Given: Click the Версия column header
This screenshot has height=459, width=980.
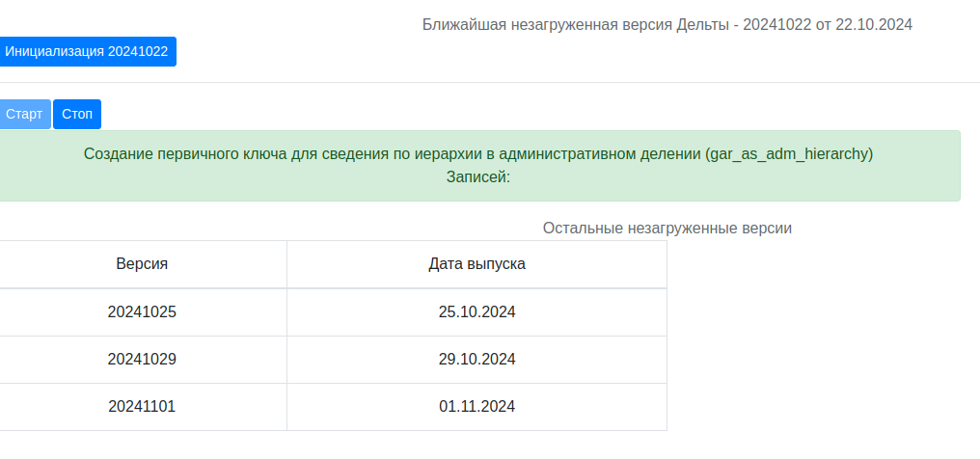Looking at the screenshot, I should coord(142,264).
